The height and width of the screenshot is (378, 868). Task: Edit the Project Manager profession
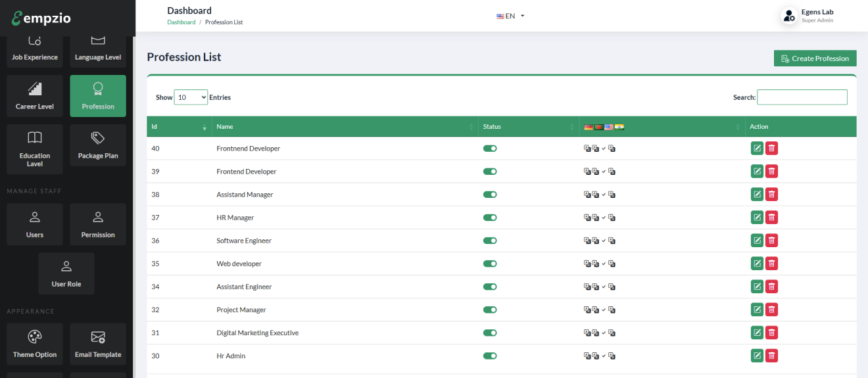click(x=757, y=310)
